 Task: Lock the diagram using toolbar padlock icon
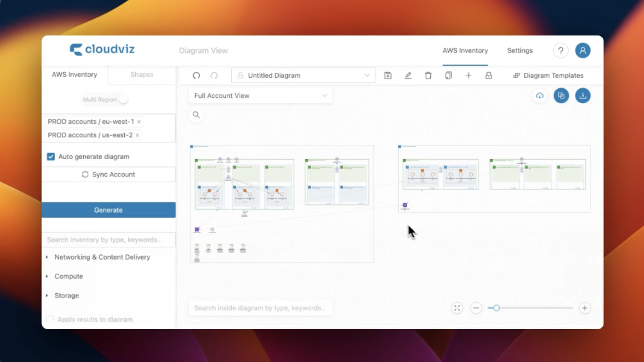point(488,75)
